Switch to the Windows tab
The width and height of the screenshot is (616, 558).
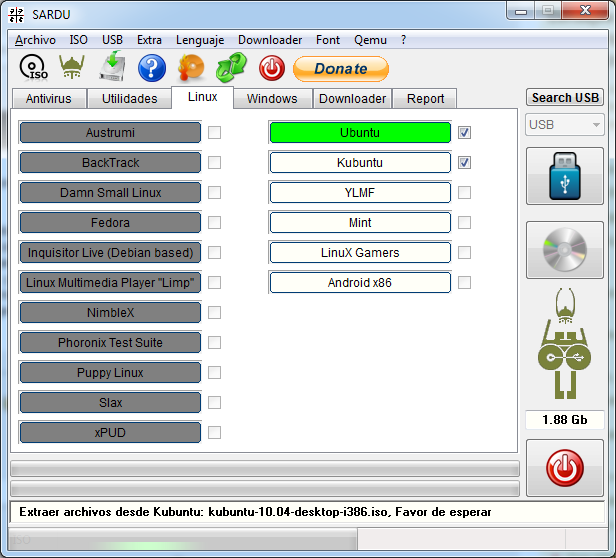click(272, 98)
